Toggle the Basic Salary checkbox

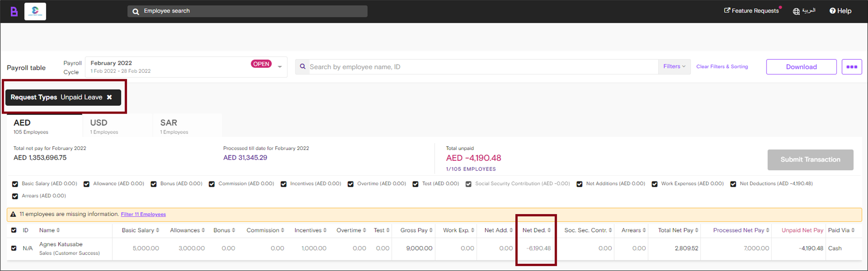coord(15,184)
